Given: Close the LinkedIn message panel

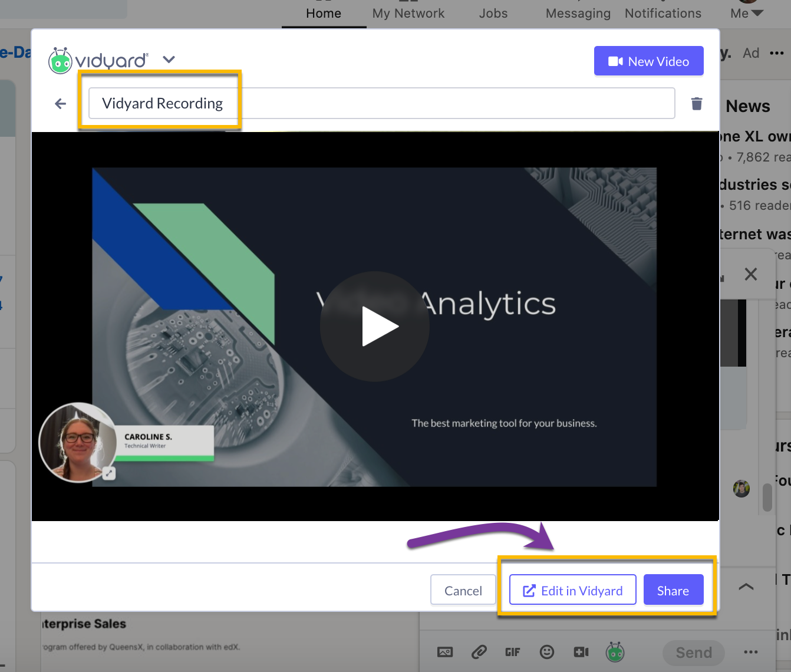Looking at the screenshot, I should coord(751,274).
